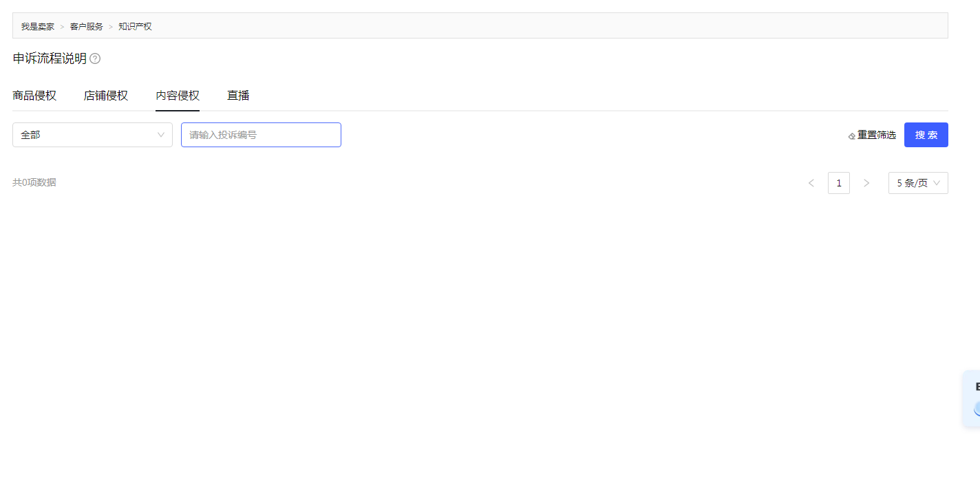Switch to the 商品侵权 tab
980x496 pixels.
click(34, 96)
